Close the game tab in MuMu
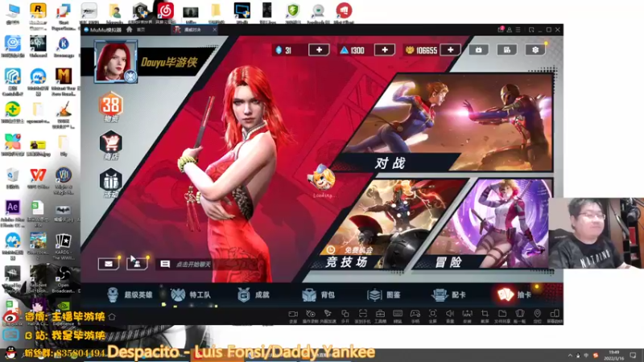 click(x=214, y=30)
